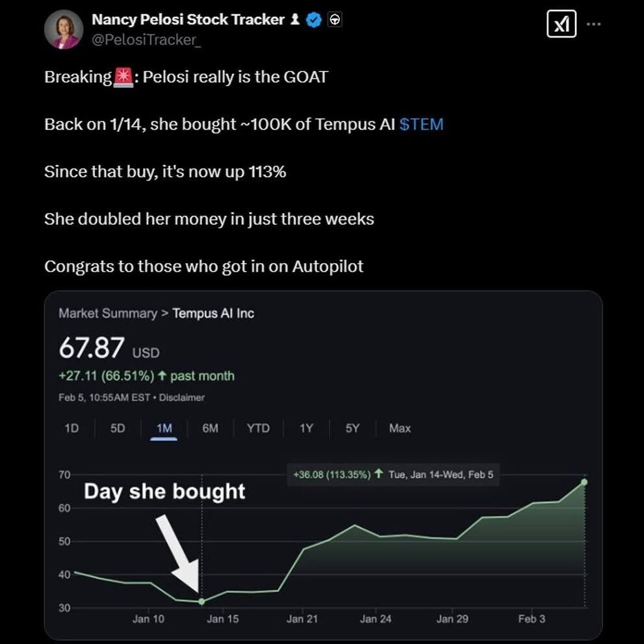Click the small figure icon beside account name
Screen dimensions: 644x644
(x=295, y=20)
